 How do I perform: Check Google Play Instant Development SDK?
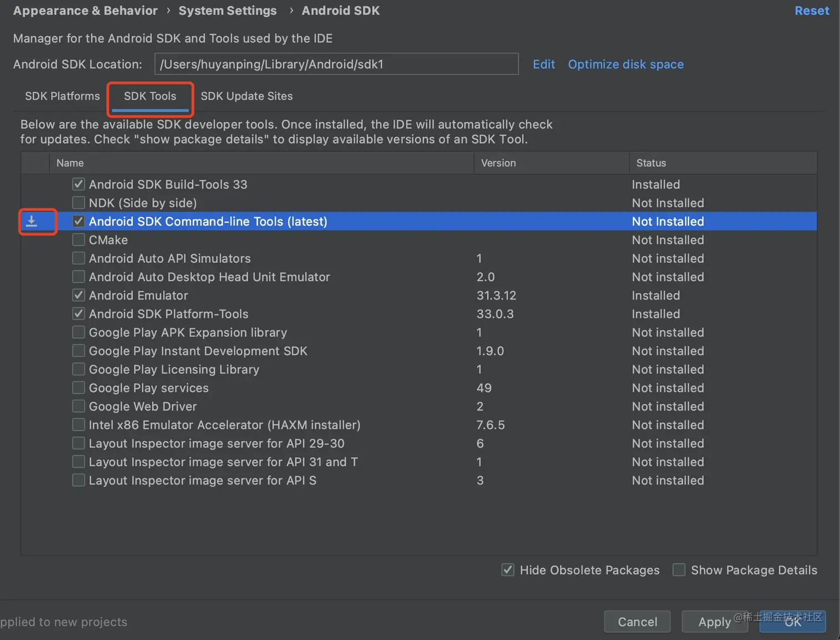pyautogui.click(x=79, y=351)
